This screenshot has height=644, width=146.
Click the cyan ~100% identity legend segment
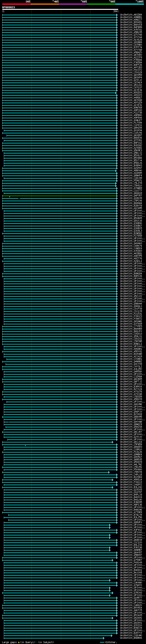pos(130,4)
